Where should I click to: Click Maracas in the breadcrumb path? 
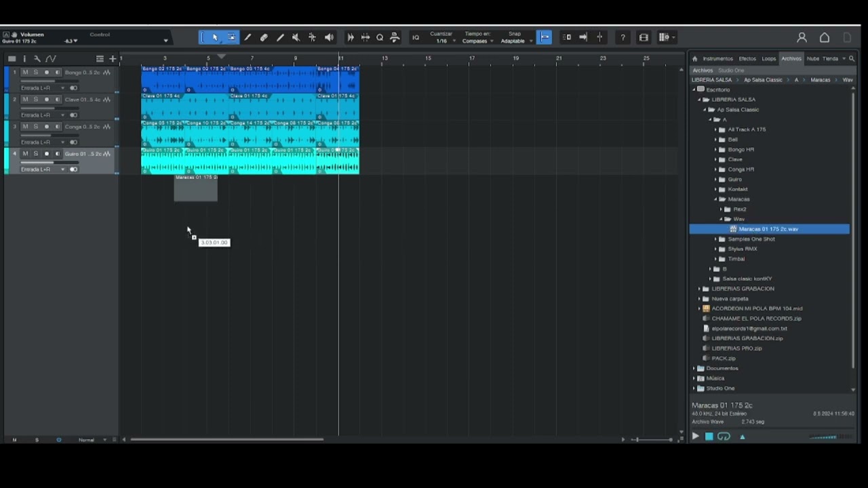820,80
